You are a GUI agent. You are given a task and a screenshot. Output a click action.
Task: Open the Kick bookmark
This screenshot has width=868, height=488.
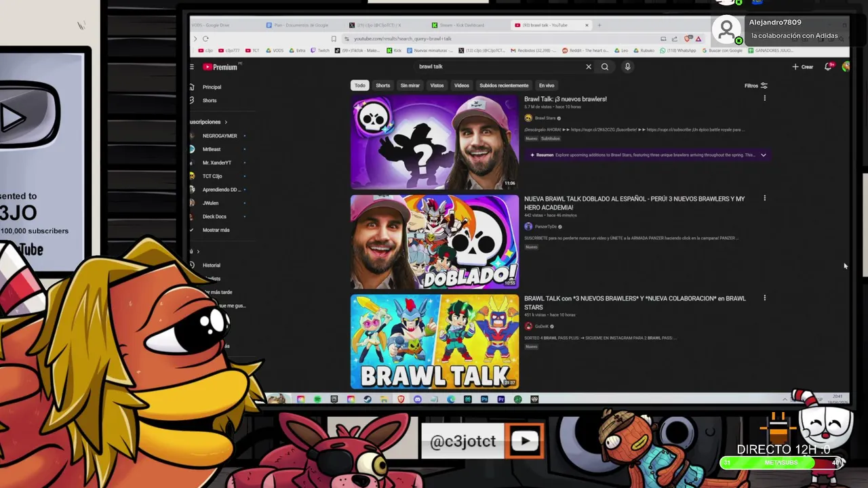[x=395, y=50]
